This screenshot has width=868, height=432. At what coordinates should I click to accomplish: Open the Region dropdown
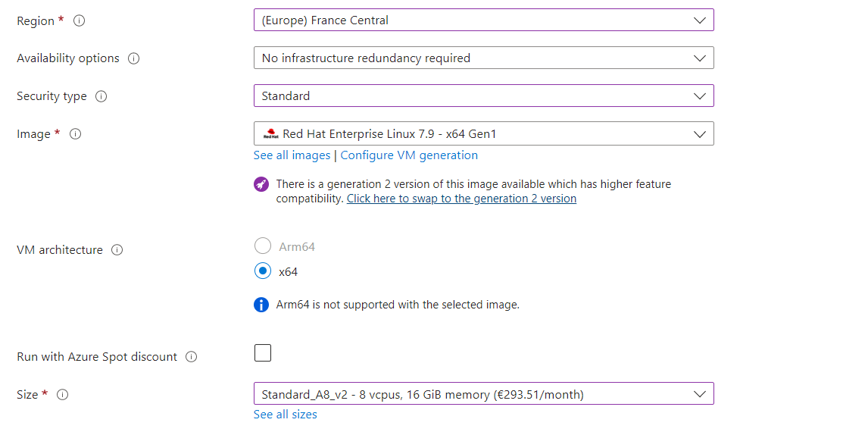click(x=483, y=20)
